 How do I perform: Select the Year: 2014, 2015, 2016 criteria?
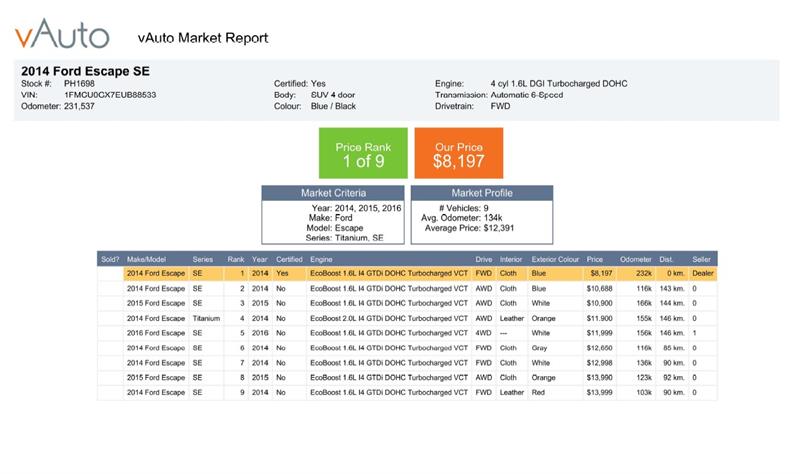point(356,208)
